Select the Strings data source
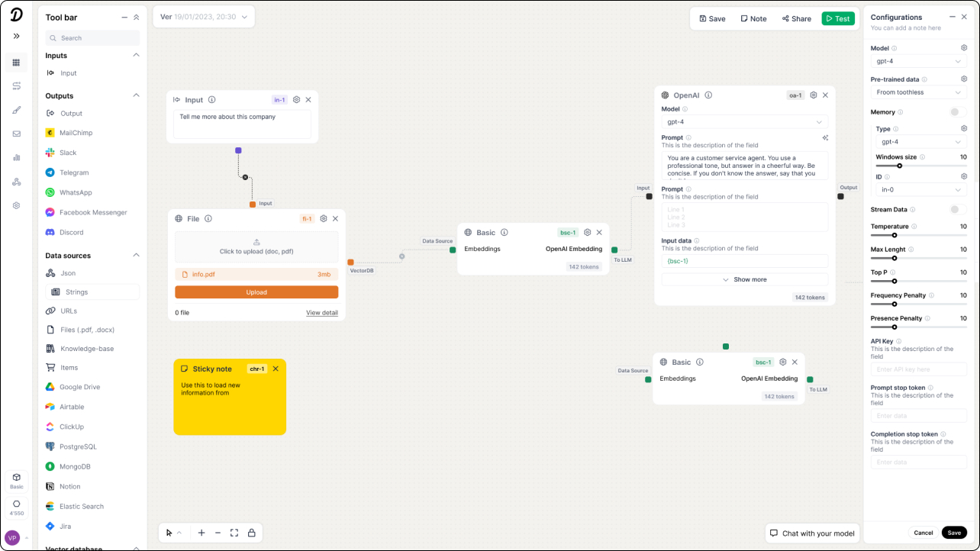This screenshot has height=551, width=980. pos(76,292)
